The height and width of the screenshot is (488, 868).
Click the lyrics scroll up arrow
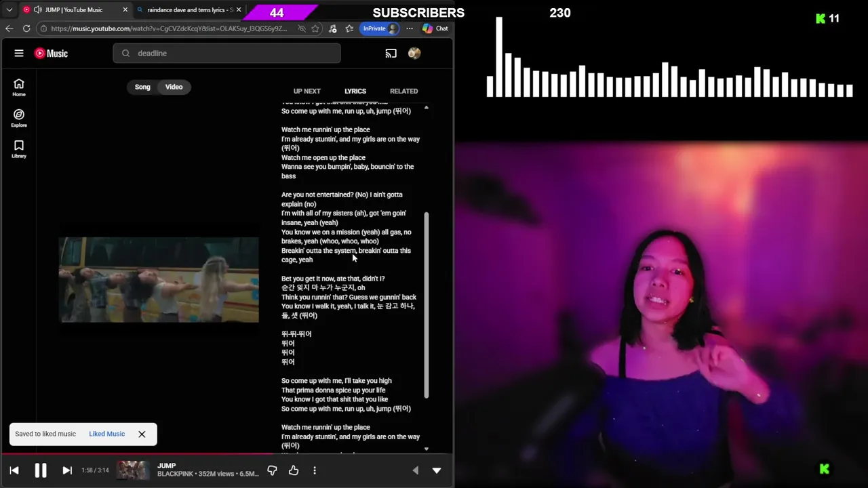[x=426, y=108]
